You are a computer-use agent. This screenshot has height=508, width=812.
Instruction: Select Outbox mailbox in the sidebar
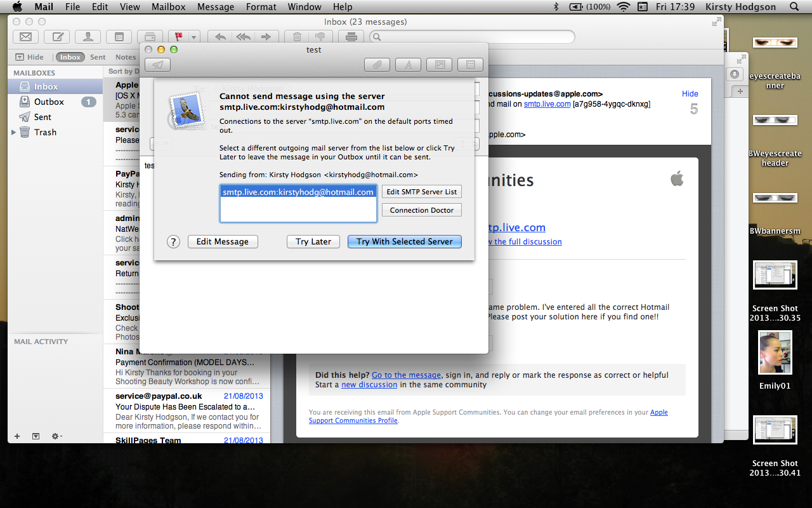pos(55,102)
